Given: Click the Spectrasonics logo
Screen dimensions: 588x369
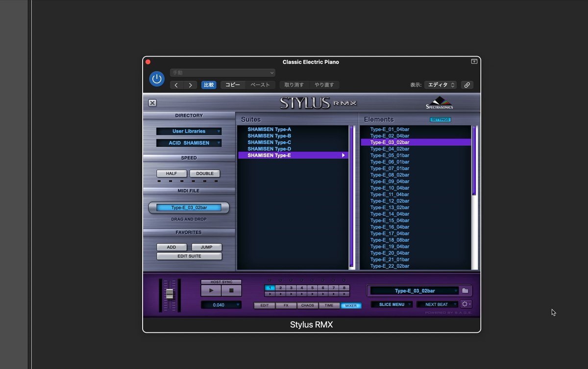Looking at the screenshot, I should (x=440, y=102).
